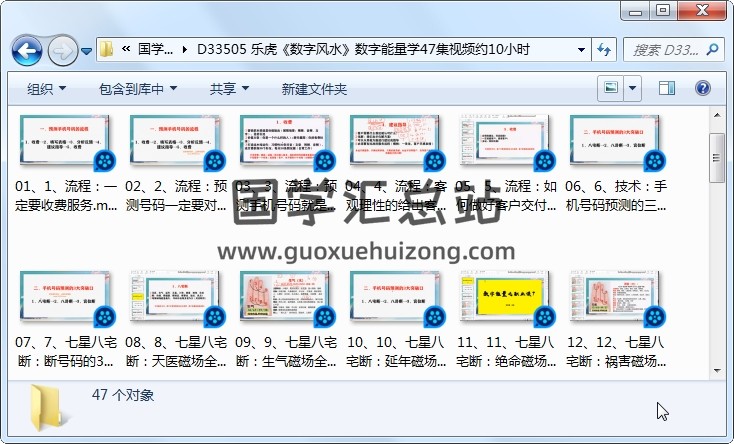
Task: Click the 新建文件夹 button
Action: point(314,89)
